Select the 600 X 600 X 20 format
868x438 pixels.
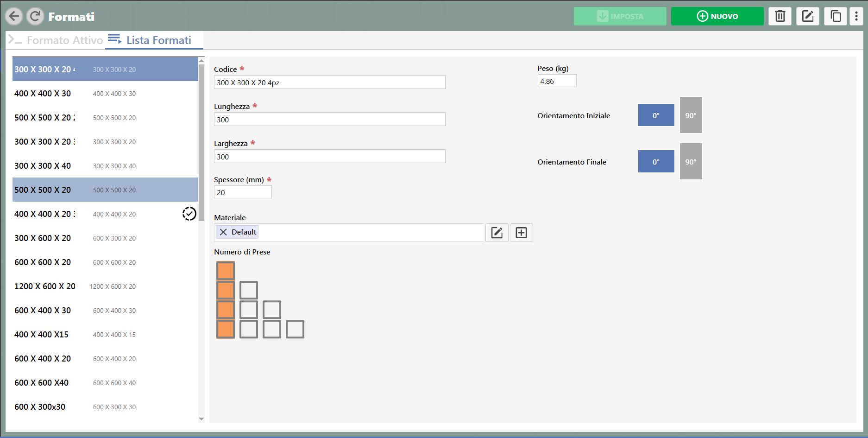[105, 262]
